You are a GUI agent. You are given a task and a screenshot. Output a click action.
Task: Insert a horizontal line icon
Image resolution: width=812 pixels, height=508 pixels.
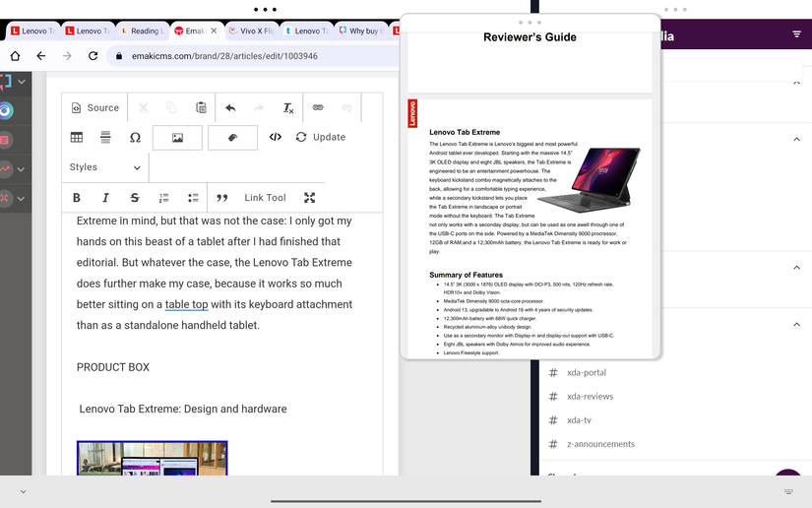coord(105,137)
